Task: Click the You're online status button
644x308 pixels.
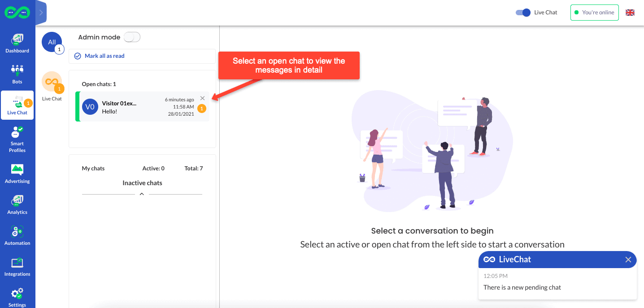Action: pyautogui.click(x=594, y=13)
